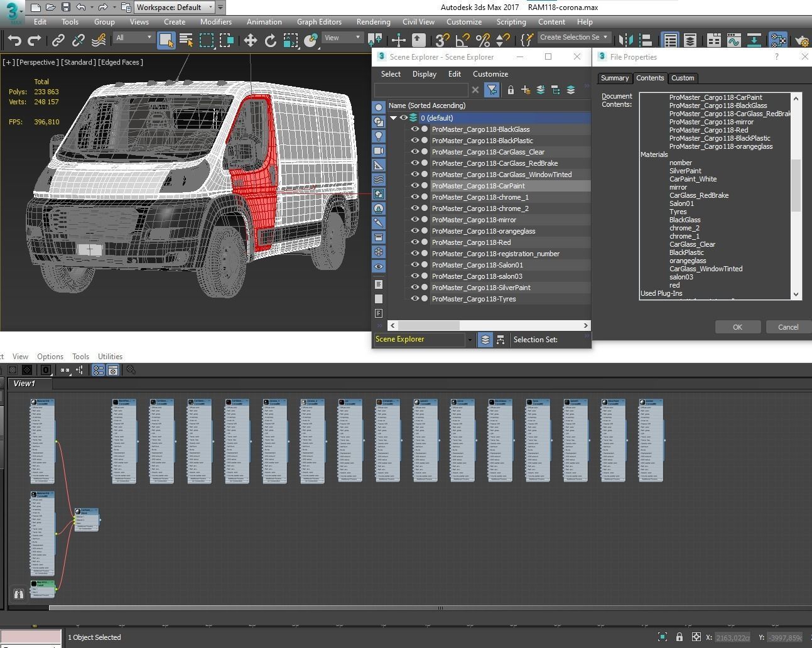812x648 pixels.
Task: Activate the Unlink Selection tool
Action: [78, 40]
